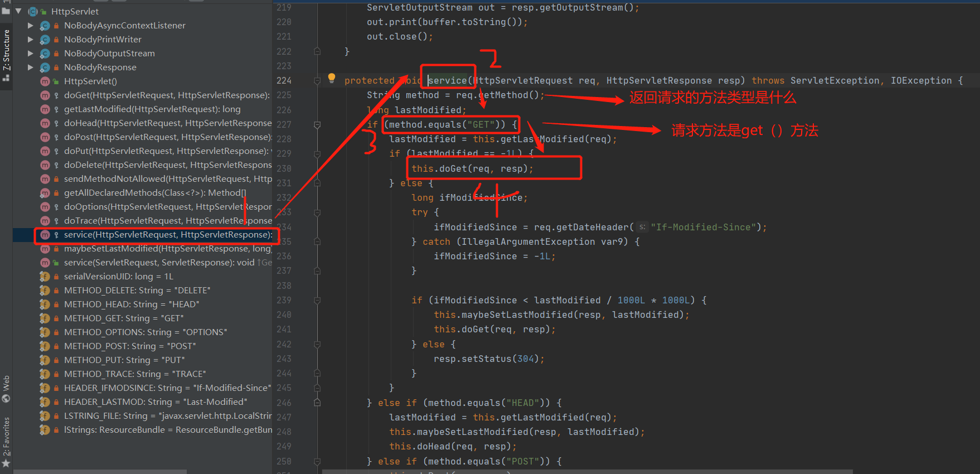Image resolution: width=980 pixels, height=474 pixels.
Task: Click line number 243 in gutter
Action: point(284,359)
